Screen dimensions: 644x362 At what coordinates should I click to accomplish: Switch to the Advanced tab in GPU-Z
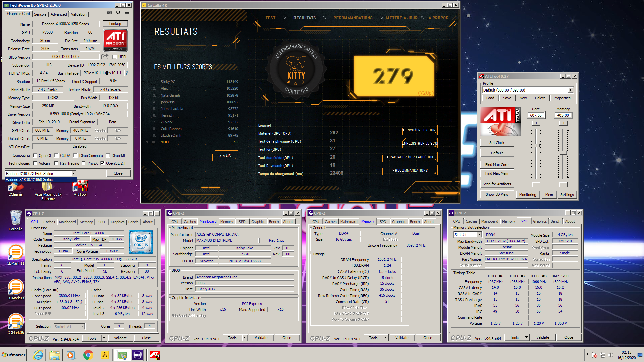[x=59, y=14]
